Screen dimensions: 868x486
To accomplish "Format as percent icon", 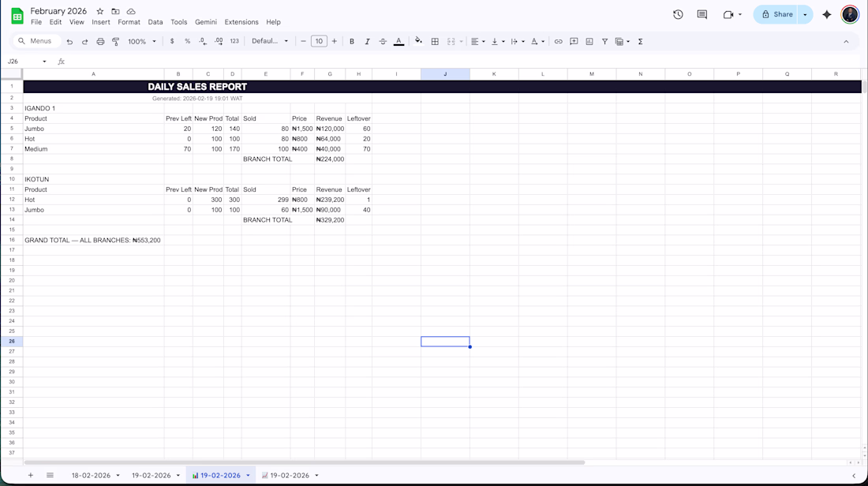I will [188, 42].
